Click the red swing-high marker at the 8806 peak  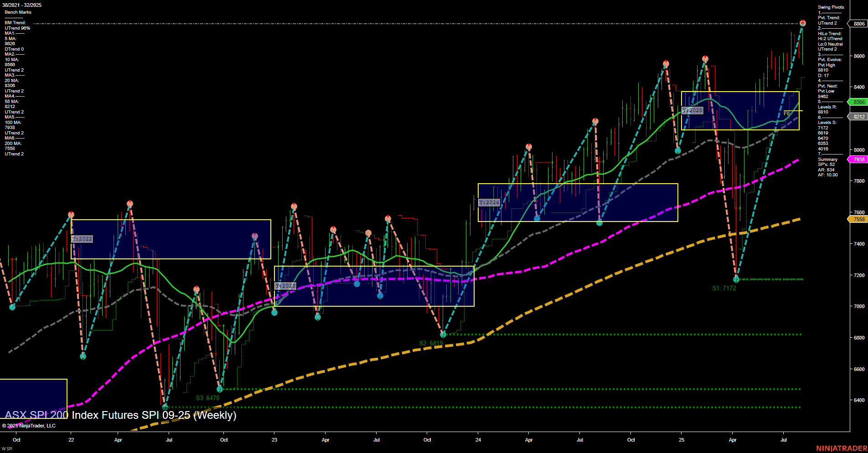coord(802,22)
